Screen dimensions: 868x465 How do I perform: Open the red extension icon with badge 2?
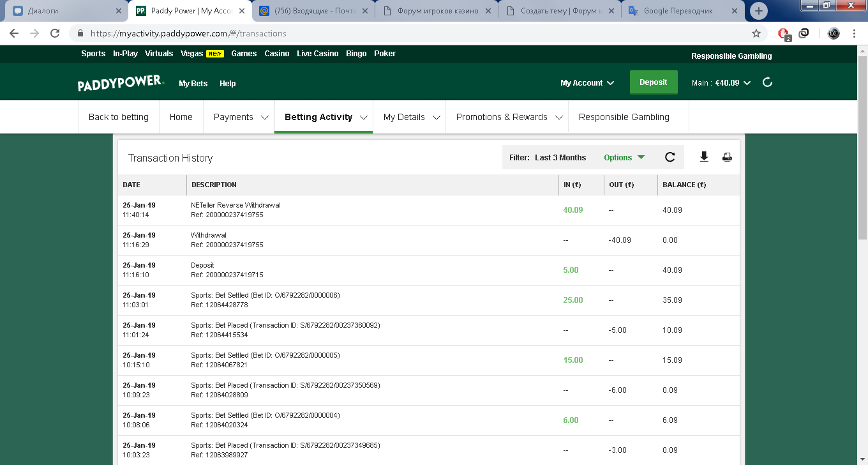[x=784, y=33]
